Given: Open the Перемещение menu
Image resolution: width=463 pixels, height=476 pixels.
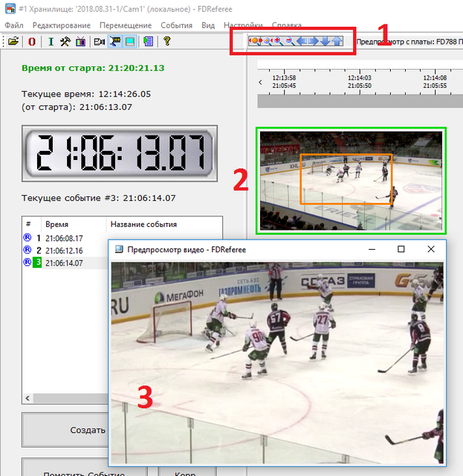Looking at the screenshot, I should pos(126,25).
